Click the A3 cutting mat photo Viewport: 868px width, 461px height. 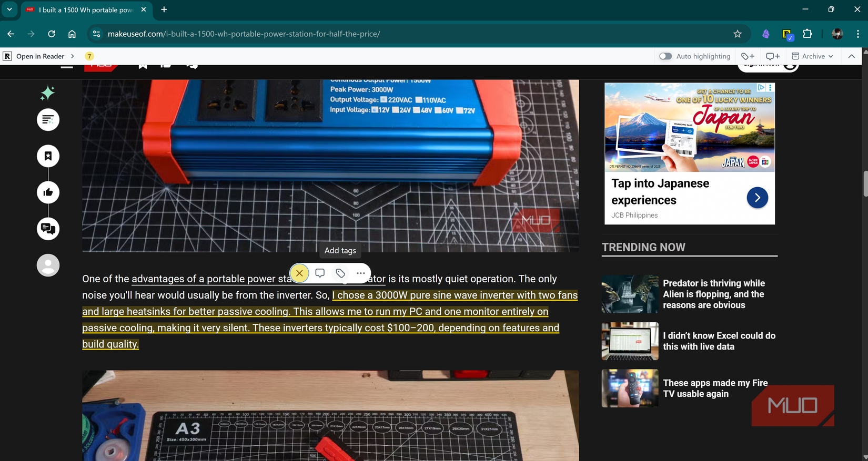tap(330, 416)
